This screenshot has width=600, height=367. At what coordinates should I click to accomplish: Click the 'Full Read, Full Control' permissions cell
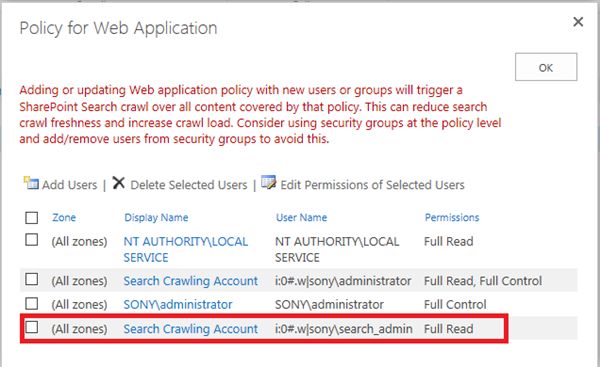click(483, 281)
